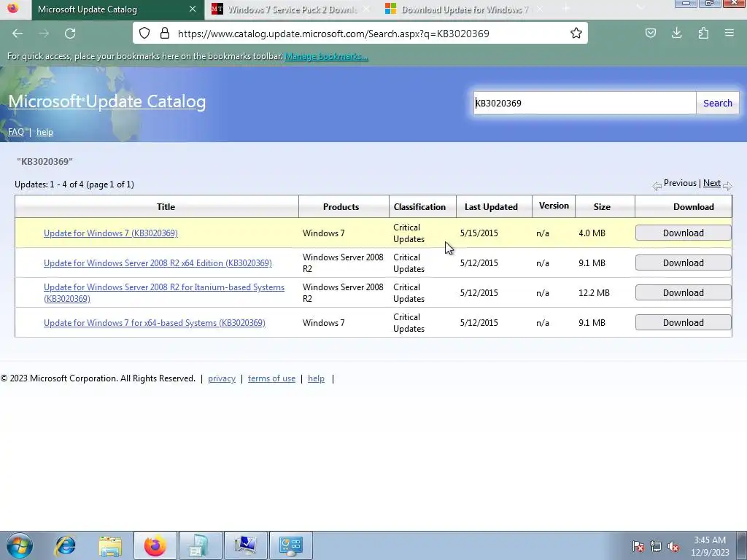Download the 4.0 MB Windows 7 update

[x=683, y=233]
